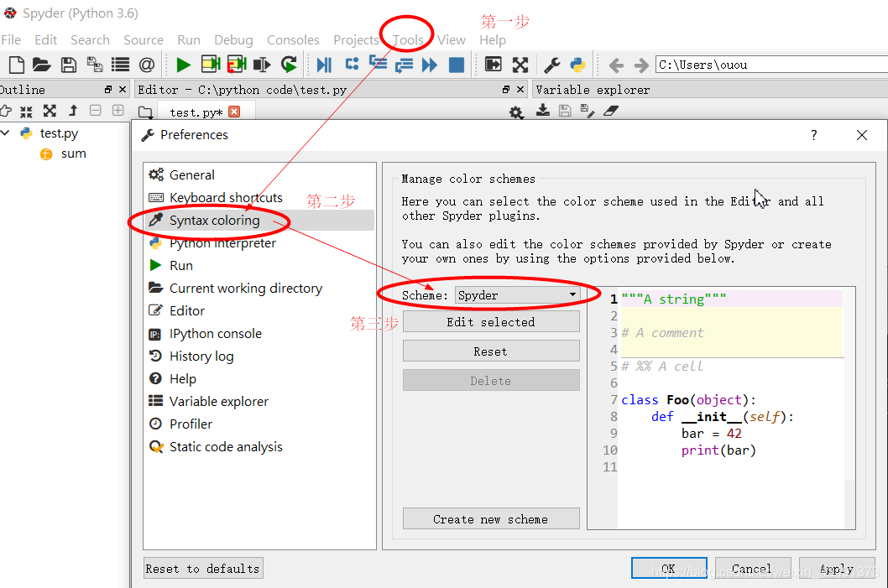Open the file list icon in the toolbar
This screenshot has width=888, height=588.
tap(120, 65)
